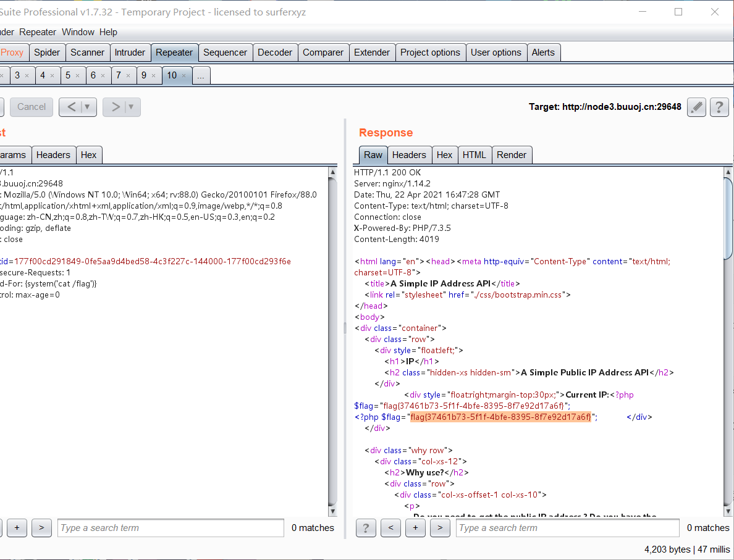Close Repeater tab 5 via its x
The width and height of the screenshot is (734, 560).
[x=77, y=75]
